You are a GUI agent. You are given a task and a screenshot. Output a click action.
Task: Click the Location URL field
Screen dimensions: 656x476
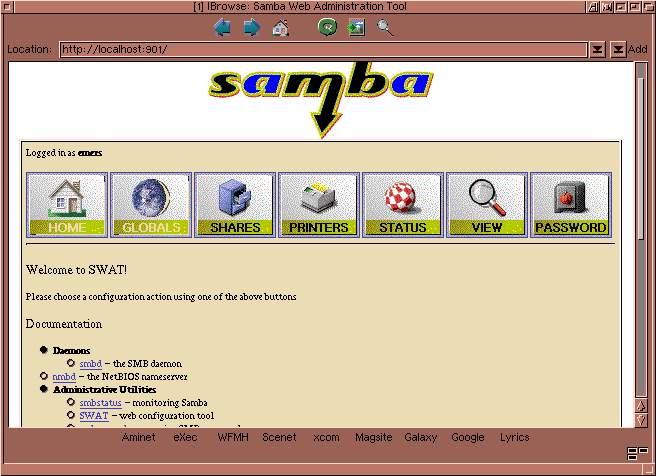point(323,49)
